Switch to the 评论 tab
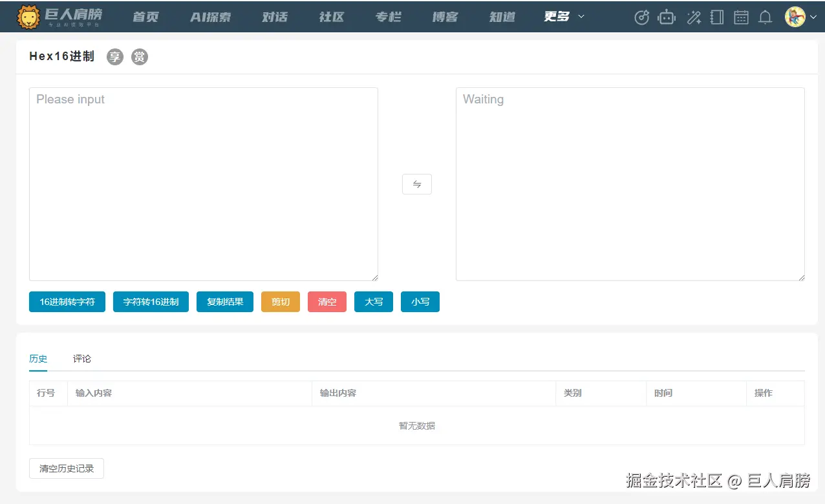Image resolution: width=825 pixels, height=504 pixels. point(82,359)
